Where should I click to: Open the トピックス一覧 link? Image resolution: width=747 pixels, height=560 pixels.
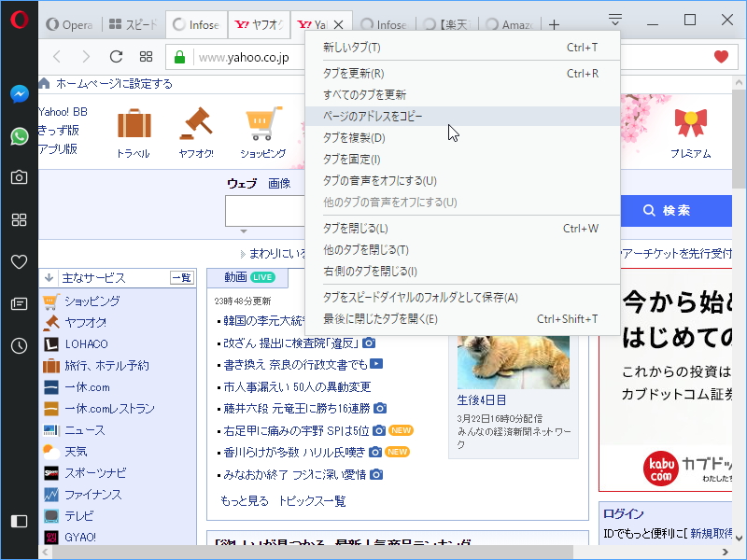coord(312,501)
